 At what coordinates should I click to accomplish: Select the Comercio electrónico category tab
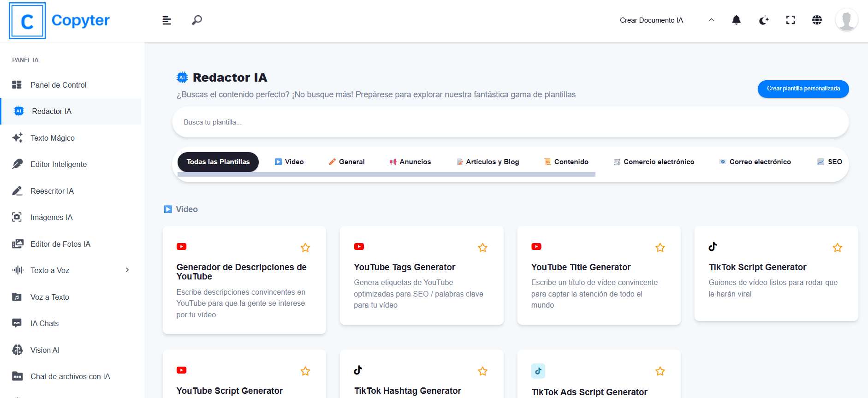pyautogui.click(x=654, y=162)
